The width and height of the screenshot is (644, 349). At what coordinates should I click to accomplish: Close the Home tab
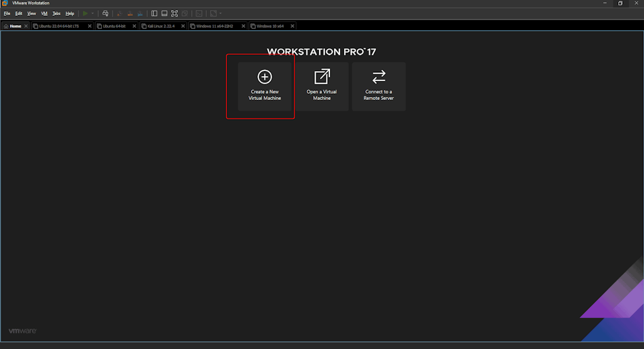point(26,26)
